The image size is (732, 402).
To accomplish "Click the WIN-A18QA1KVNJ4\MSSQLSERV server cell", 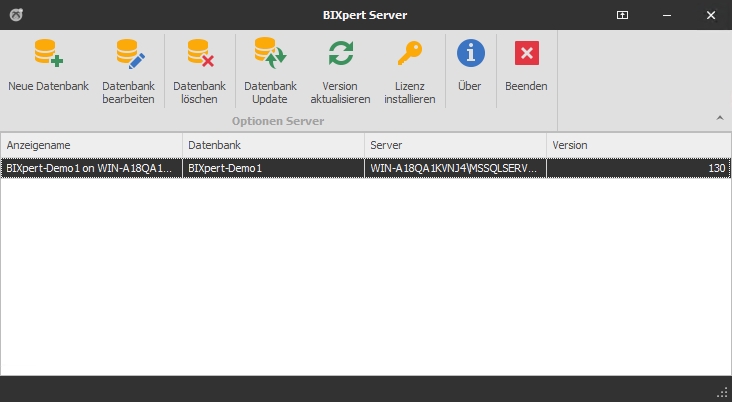I will pos(455,168).
